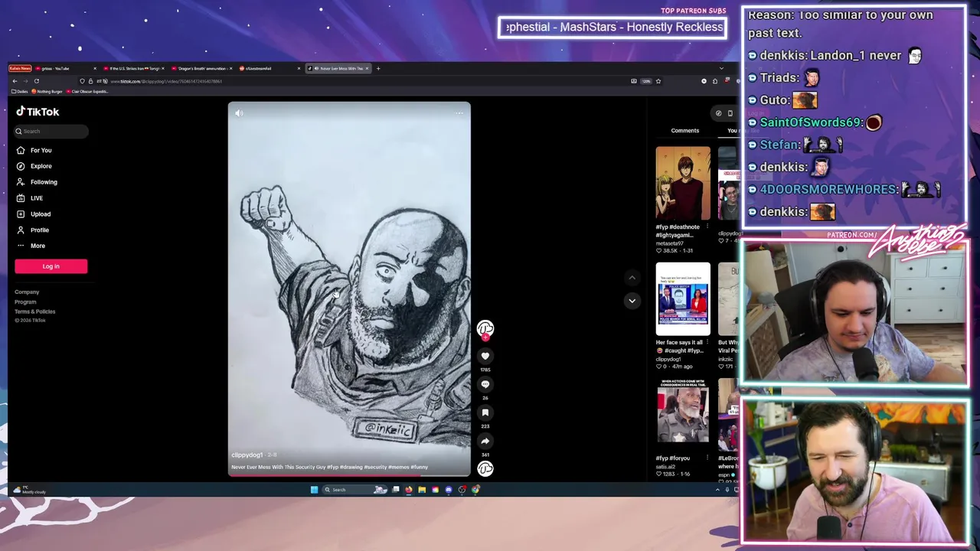This screenshot has width=980, height=551.
Task: Open Discord from the taskbar
Action: 449,490
